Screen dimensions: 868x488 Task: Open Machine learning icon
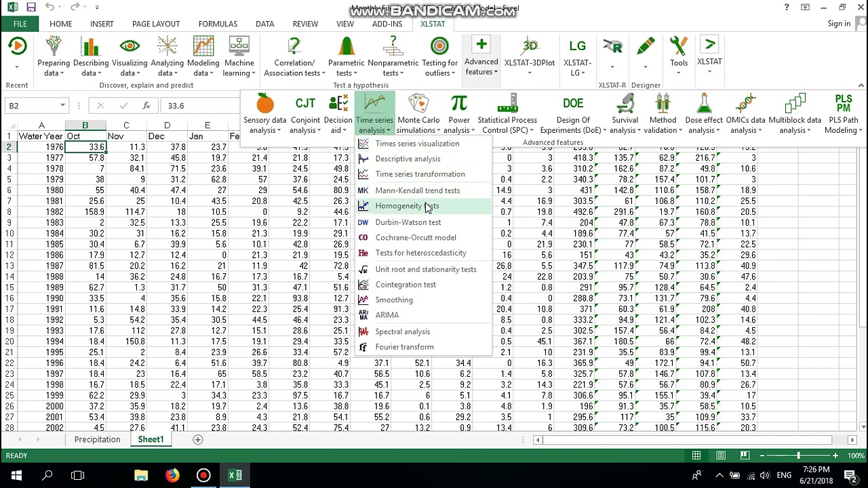click(239, 46)
